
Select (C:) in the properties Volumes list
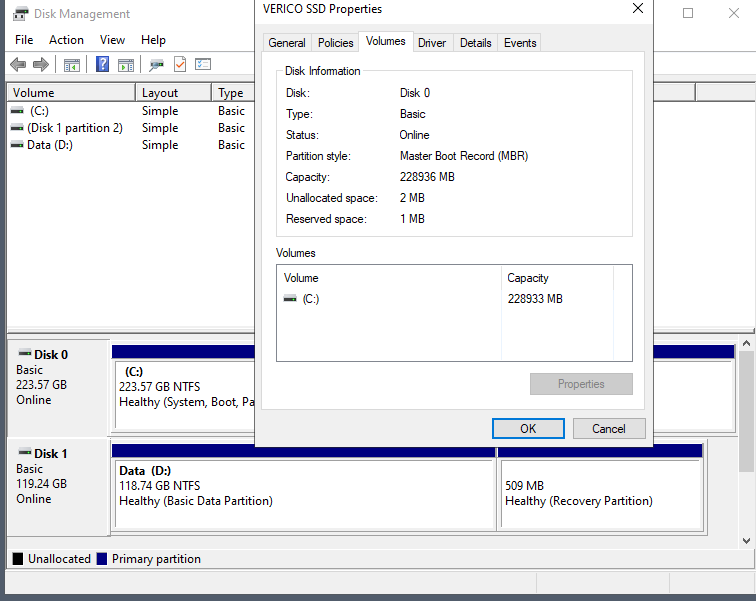446,299
